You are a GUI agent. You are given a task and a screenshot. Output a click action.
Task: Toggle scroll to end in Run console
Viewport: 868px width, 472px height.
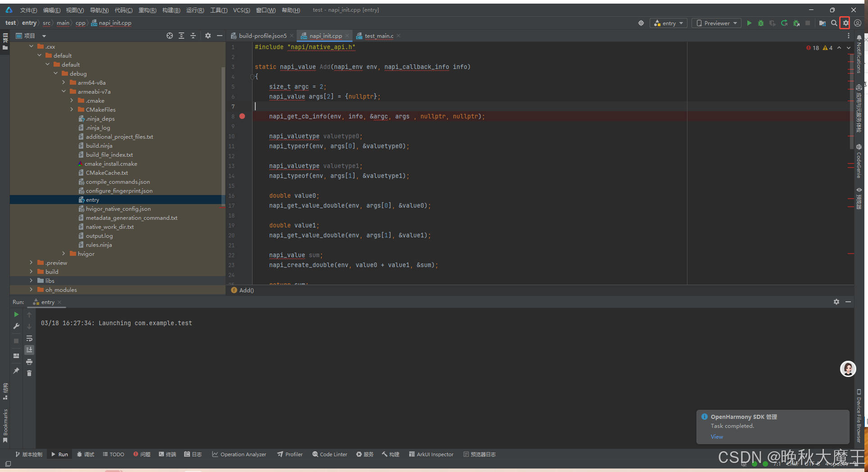(x=29, y=350)
